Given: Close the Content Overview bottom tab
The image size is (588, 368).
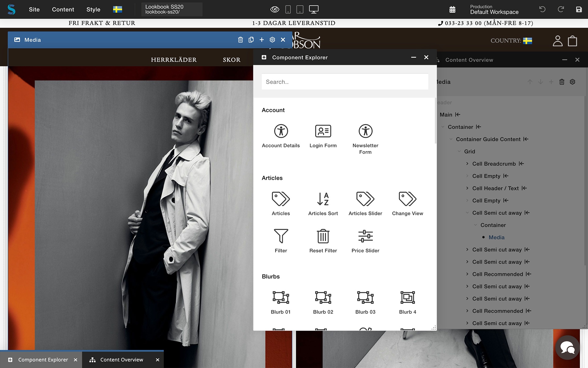Looking at the screenshot, I should [x=157, y=360].
